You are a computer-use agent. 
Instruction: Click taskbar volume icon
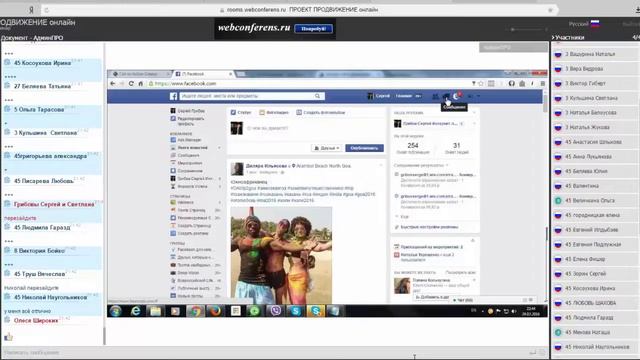[x=514, y=311]
